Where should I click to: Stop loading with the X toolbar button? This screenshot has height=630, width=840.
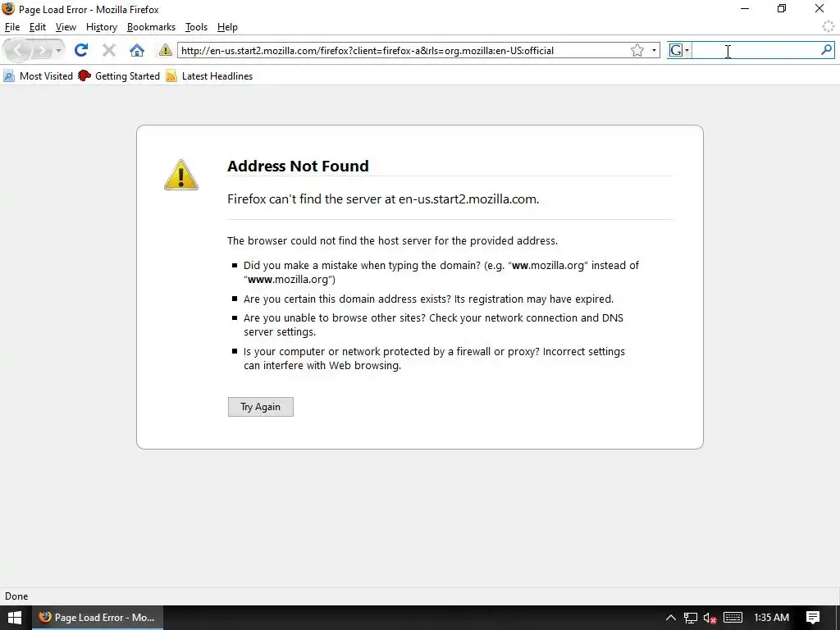click(109, 50)
